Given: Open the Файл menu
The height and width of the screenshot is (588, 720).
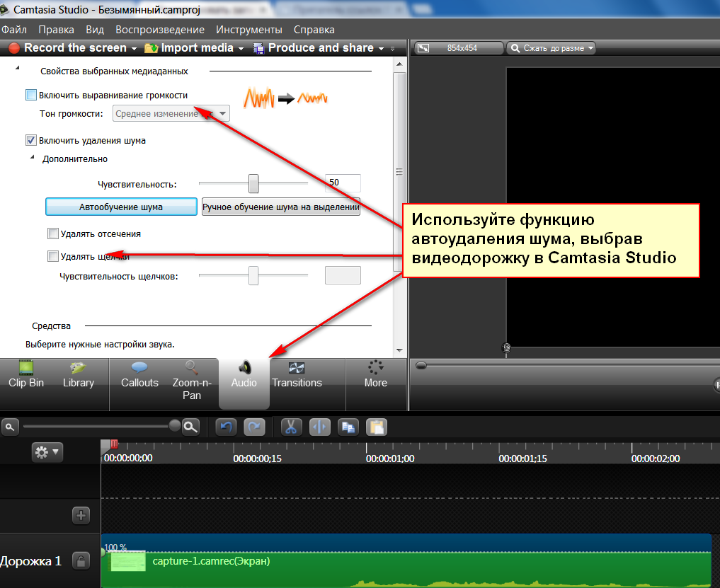Looking at the screenshot, I should [14, 30].
